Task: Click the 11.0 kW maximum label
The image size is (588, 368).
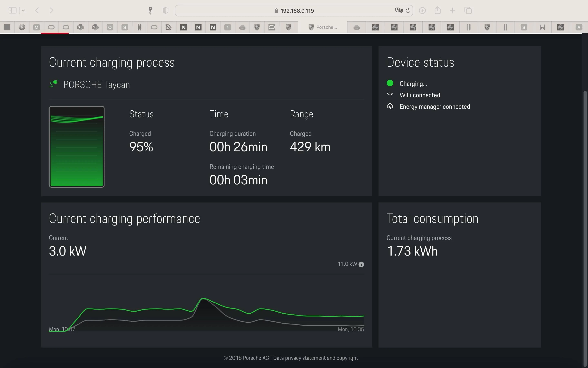Action: [347, 264]
